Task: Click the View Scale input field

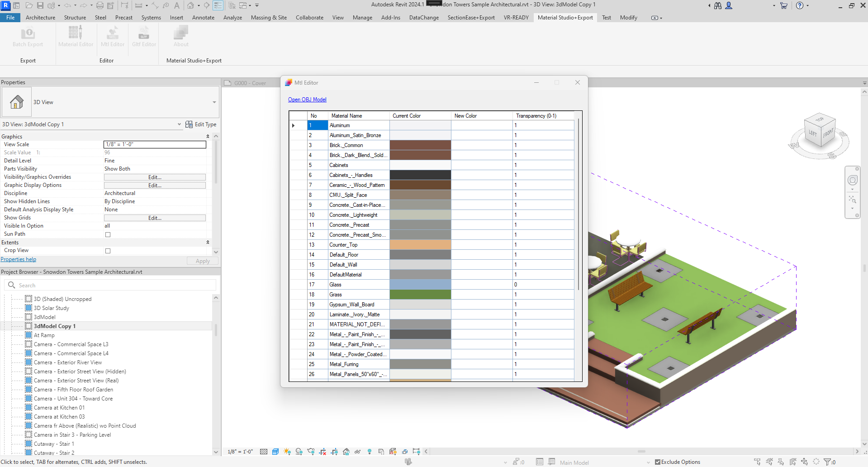Action: click(x=155, y=144)
